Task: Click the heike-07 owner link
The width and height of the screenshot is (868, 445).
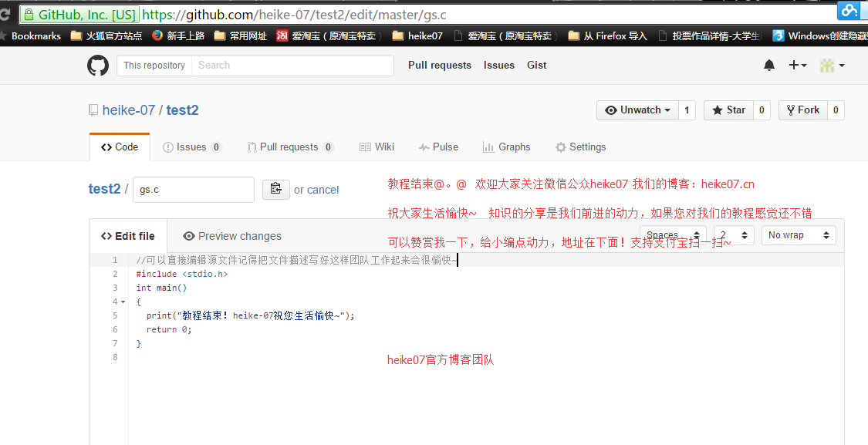Action: pyautogui.click(x=128, y=110)
